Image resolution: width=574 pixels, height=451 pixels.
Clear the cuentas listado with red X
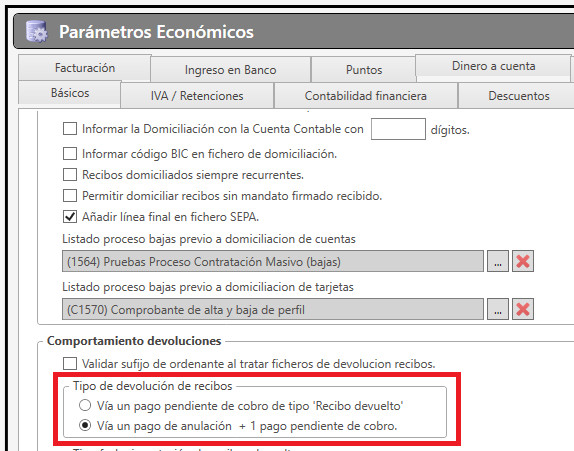coord(523,261)
